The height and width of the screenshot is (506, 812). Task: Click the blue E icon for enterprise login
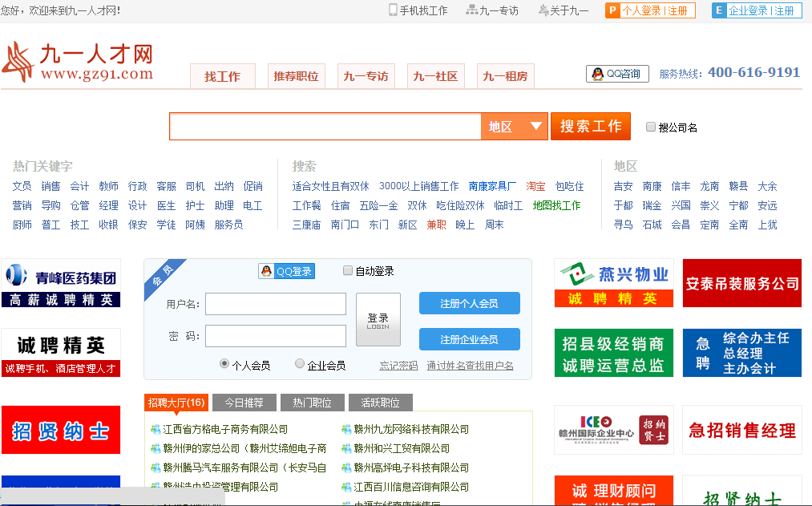[x=719, y=10]
